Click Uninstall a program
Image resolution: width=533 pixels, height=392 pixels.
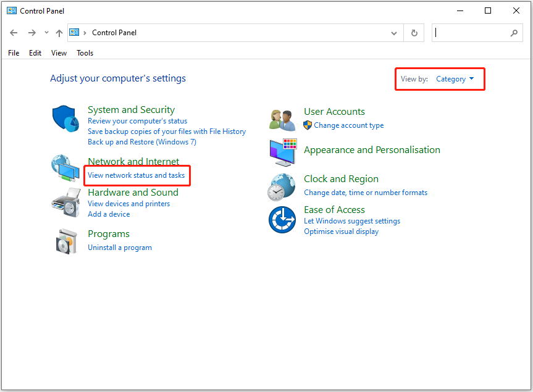point(120,248)
